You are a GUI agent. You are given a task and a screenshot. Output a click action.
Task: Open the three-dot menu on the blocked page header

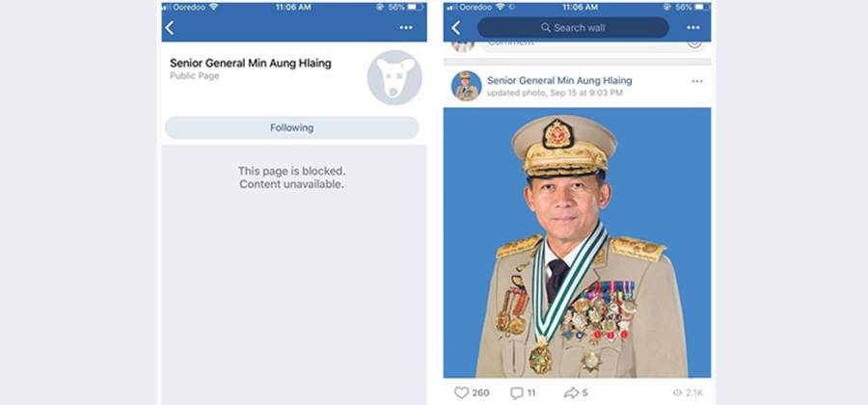406,28
